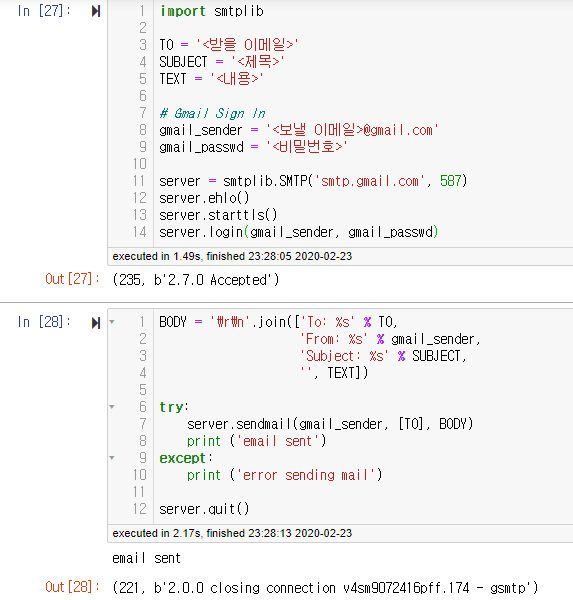Select the In [27] cell prompt
The height and width of the screenshot is (600, 573).
click(44, 11)
